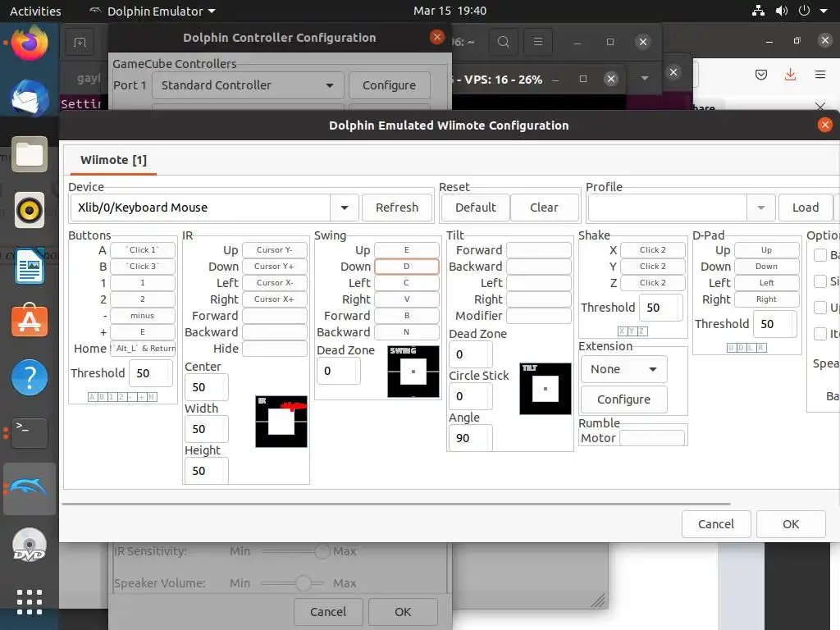
Task: Open the power menu tray icon
Action: pos(804,11)
